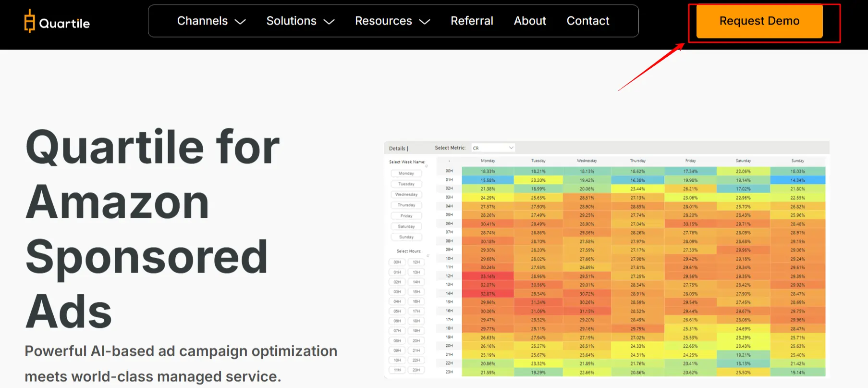868x388 pixels.
Task: Click the Details label in heatmap header
Action: coord(397,149)
